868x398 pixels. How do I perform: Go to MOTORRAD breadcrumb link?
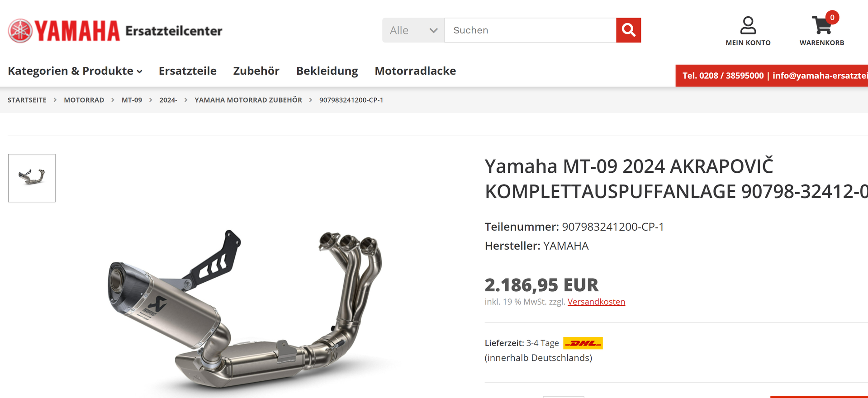[84, 100]
